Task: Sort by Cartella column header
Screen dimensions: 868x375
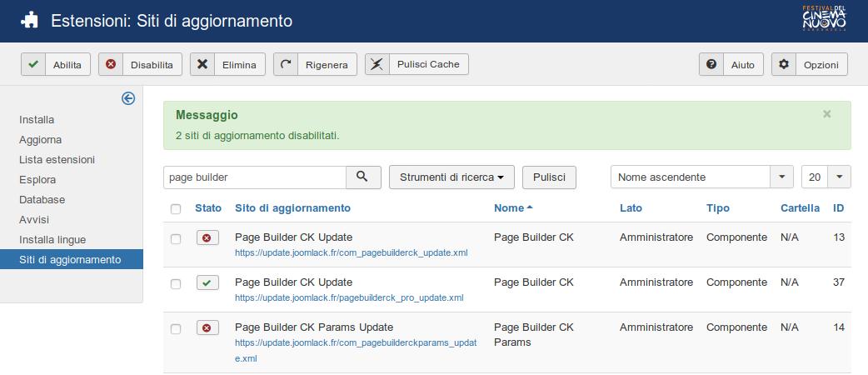Action: [800, 208]
